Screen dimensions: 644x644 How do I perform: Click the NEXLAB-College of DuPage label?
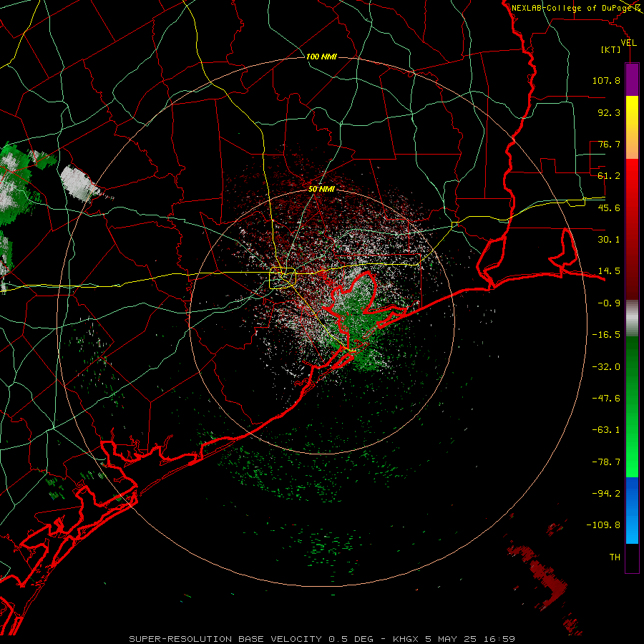[x=573, y=8]
